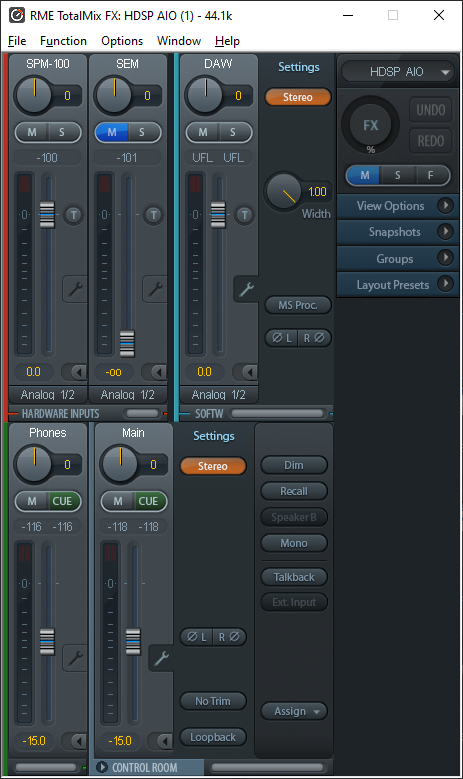The image size is (463, 779).
Task: Open the Function menu
Action: (x=63, y=41)
